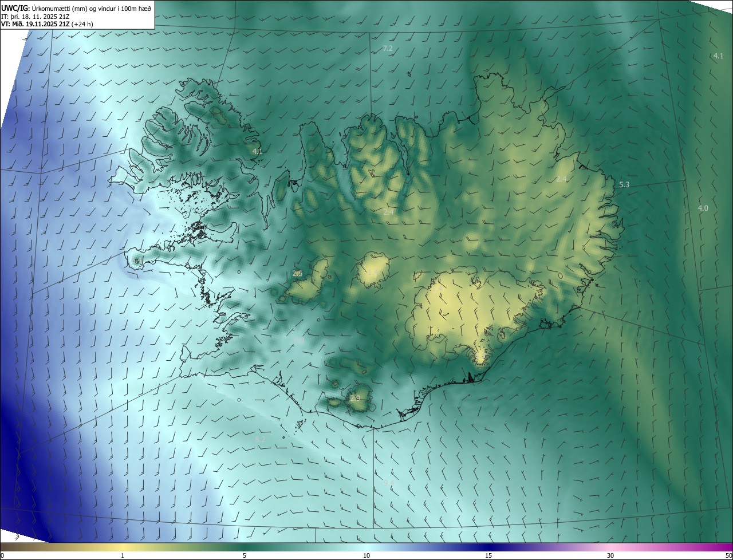Click the 2.5 value by Langjökull glacier
The width and height of the screenshot is (733, 560).
(x=297, y=274)
